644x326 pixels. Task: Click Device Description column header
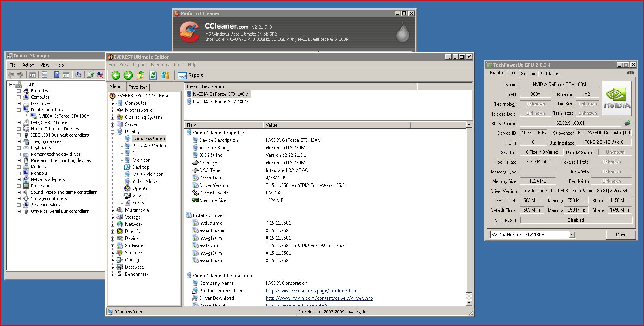[x=301, y=87]
